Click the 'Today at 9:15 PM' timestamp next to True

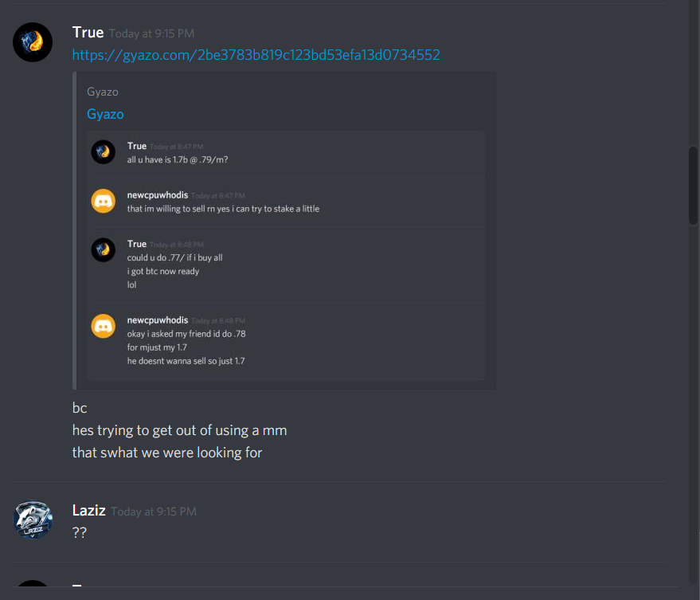point(152,33)
